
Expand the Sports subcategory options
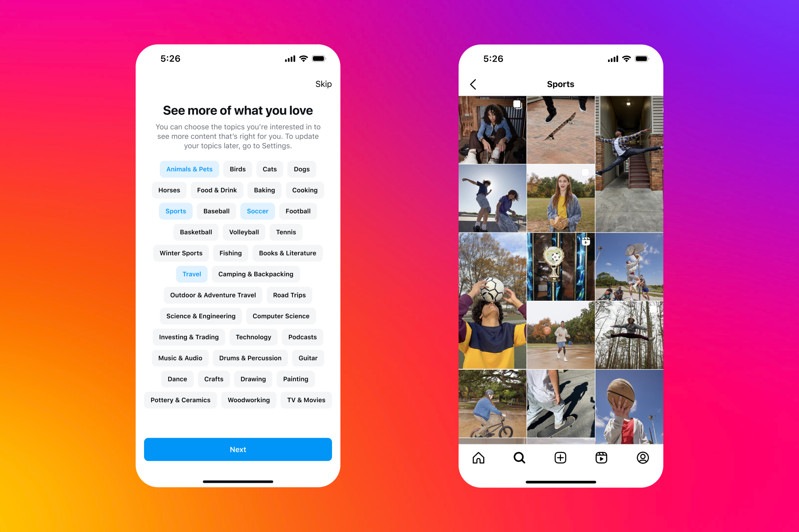pyautogui.click(x=176, y=211)
